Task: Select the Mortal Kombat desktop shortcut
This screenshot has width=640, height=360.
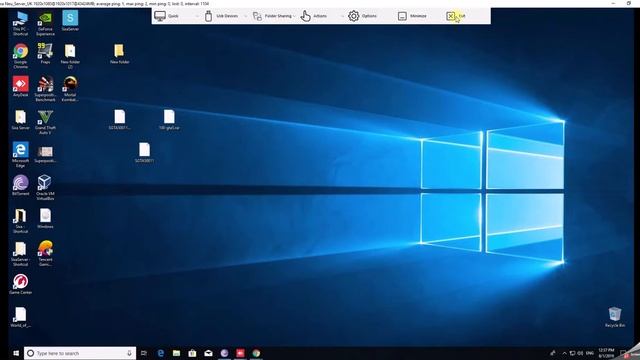Action: tap(70, 89)
